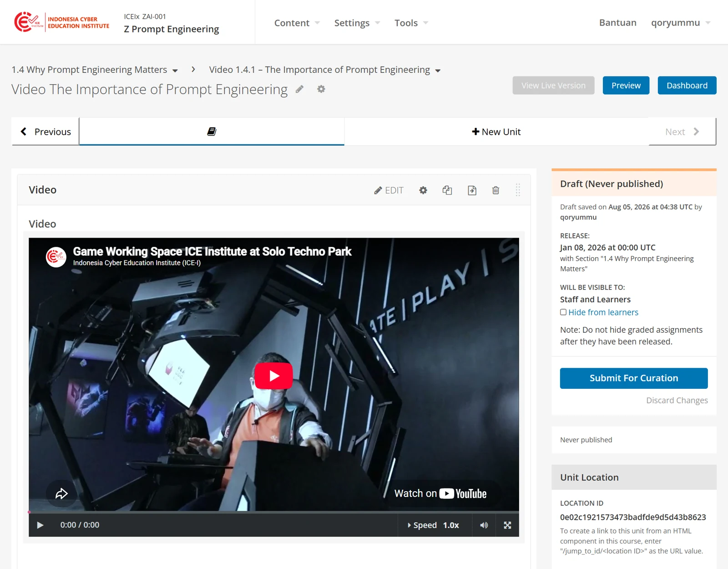Mute the video using volume icon

(484, 525)
